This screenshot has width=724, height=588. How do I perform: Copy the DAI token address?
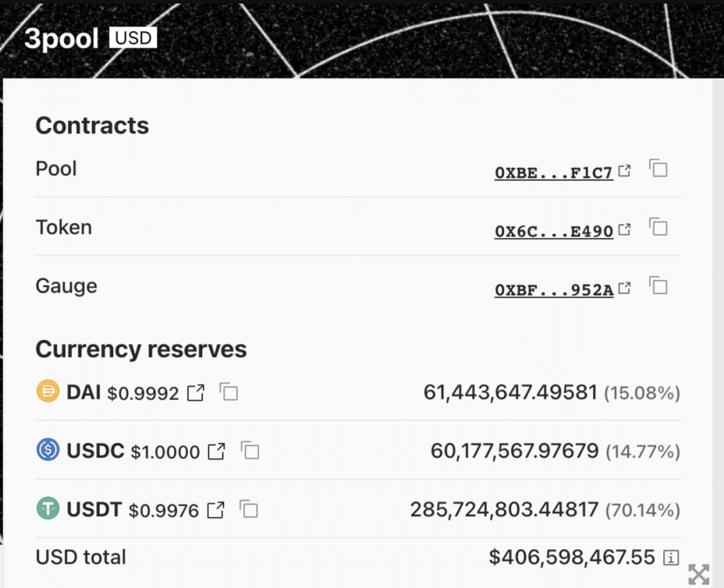228,392
